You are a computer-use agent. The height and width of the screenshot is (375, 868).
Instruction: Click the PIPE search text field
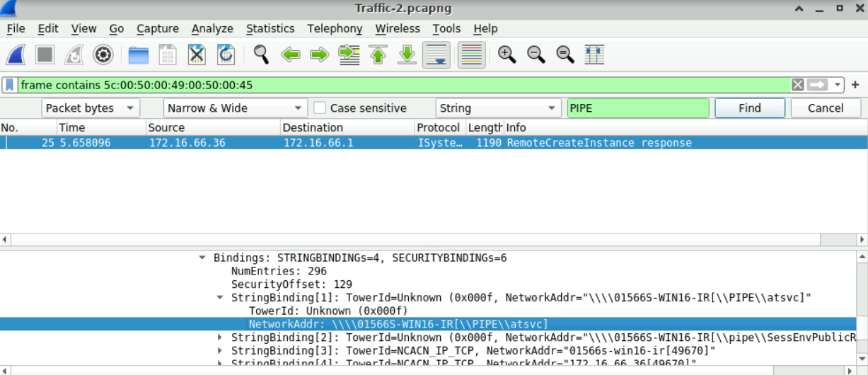point(638,108)
